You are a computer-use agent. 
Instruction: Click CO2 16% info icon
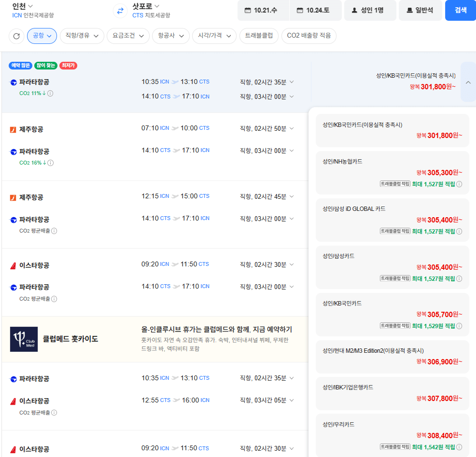tap(51, 163)
